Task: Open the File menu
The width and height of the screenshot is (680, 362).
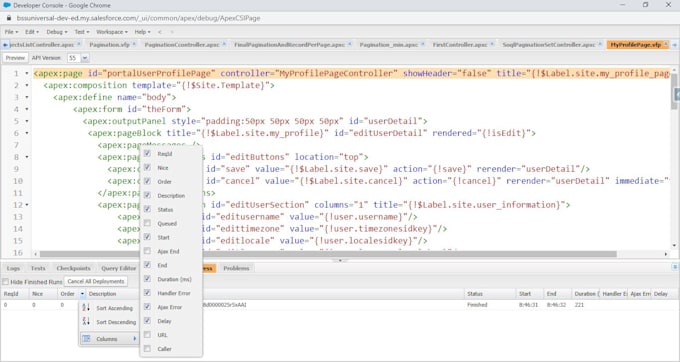Action: click(x=11, y=32)
